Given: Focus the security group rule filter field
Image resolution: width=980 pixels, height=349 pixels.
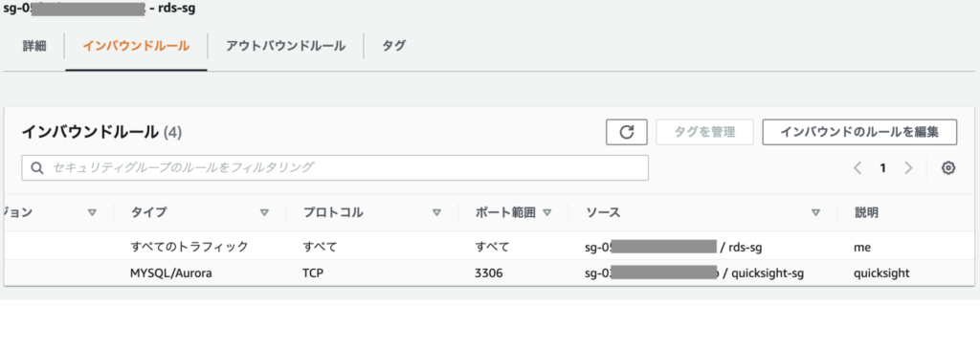Looking at the screenshot, I should point(335,168).
